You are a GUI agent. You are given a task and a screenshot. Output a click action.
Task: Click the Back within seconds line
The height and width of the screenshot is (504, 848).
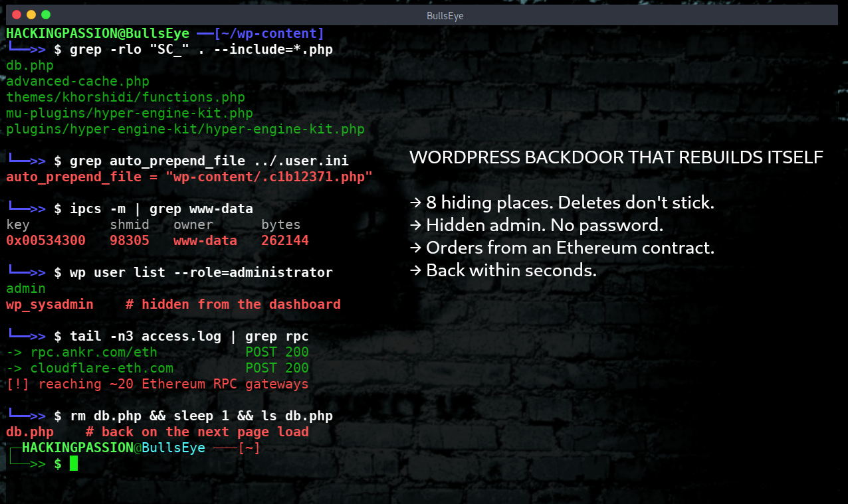503,270
